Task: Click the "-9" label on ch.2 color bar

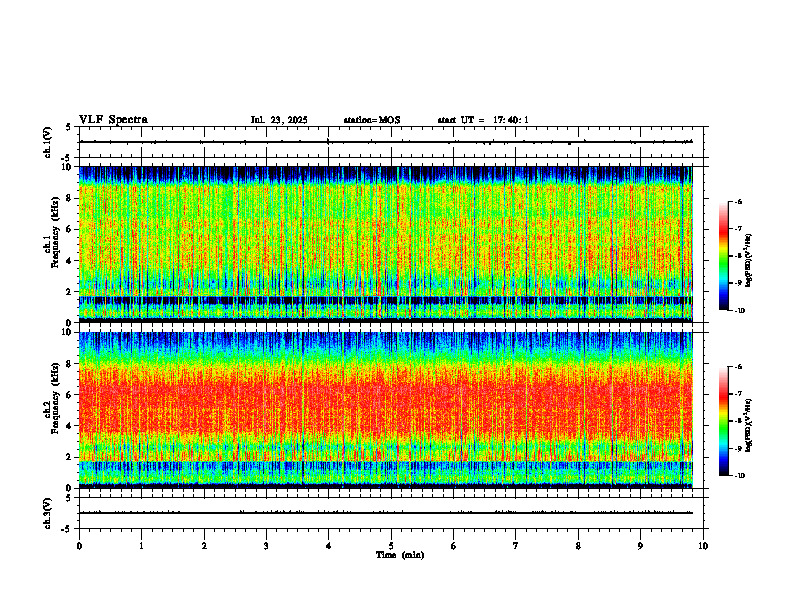Action: (x=738, y=448)
